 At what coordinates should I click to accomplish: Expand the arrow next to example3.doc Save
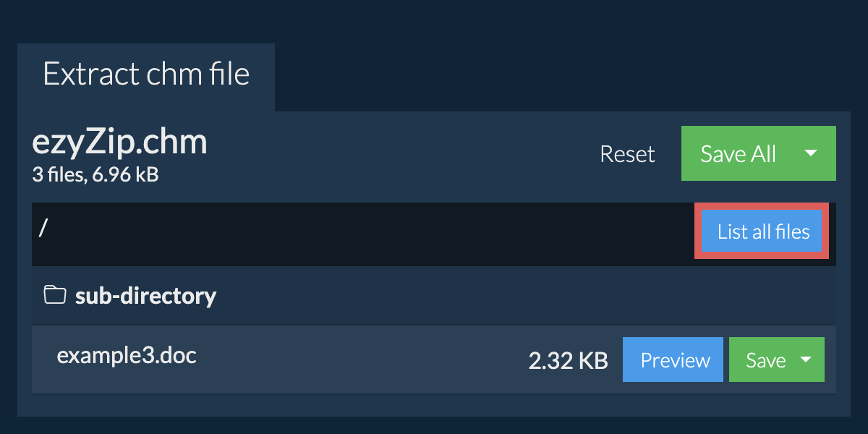(x=806, y=359)
